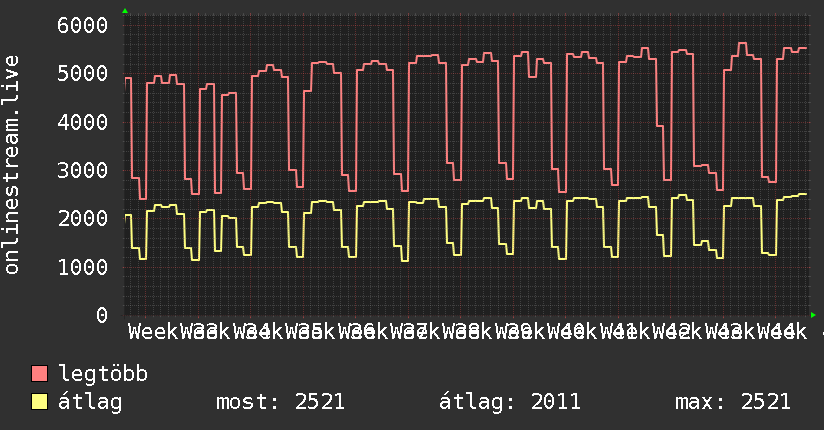Click the 5000 y-axis label
824x430 pixels.
[83, 73]
